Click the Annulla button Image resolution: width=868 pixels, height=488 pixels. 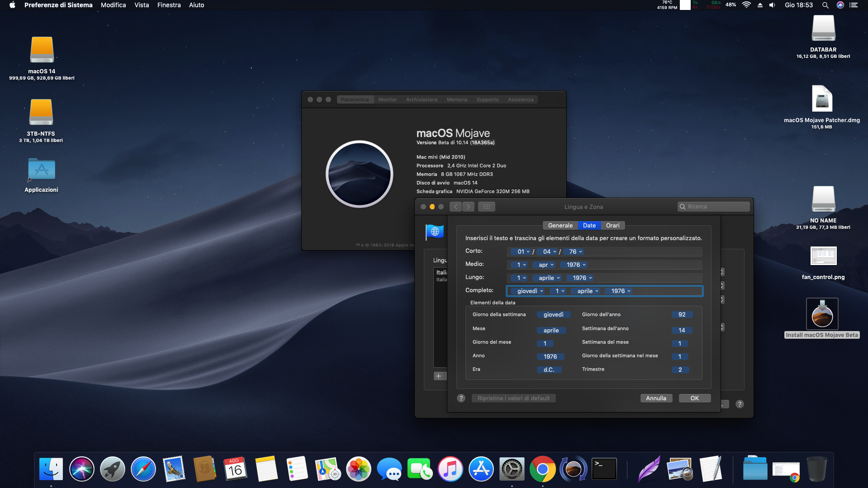[x=655, y=398]
